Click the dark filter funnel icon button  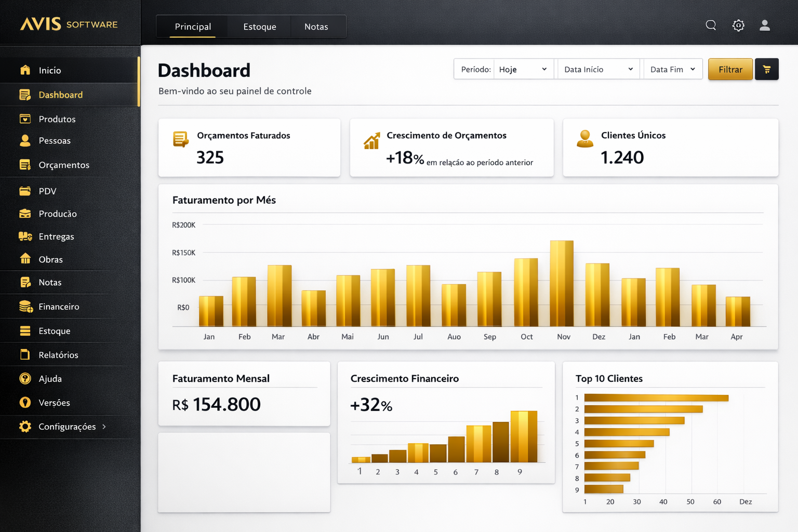pos(766,70)
